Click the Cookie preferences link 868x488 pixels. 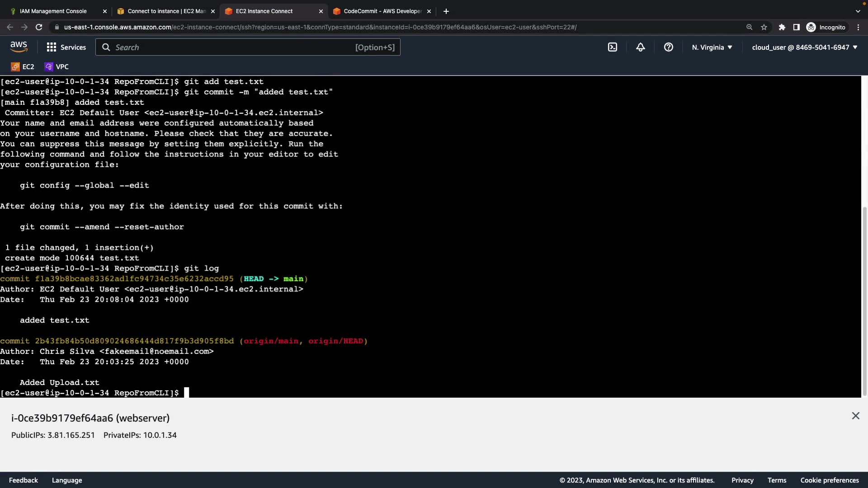830,480
